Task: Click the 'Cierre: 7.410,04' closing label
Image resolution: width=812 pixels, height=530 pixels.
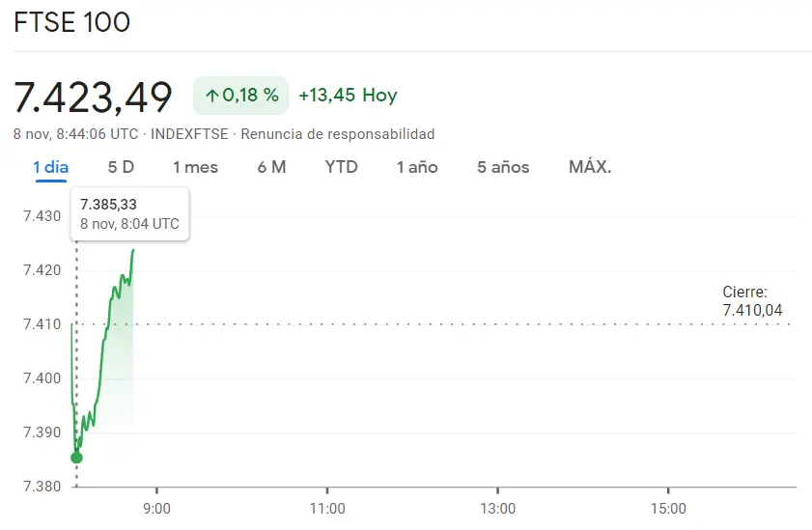Action: tap(752, 300)
